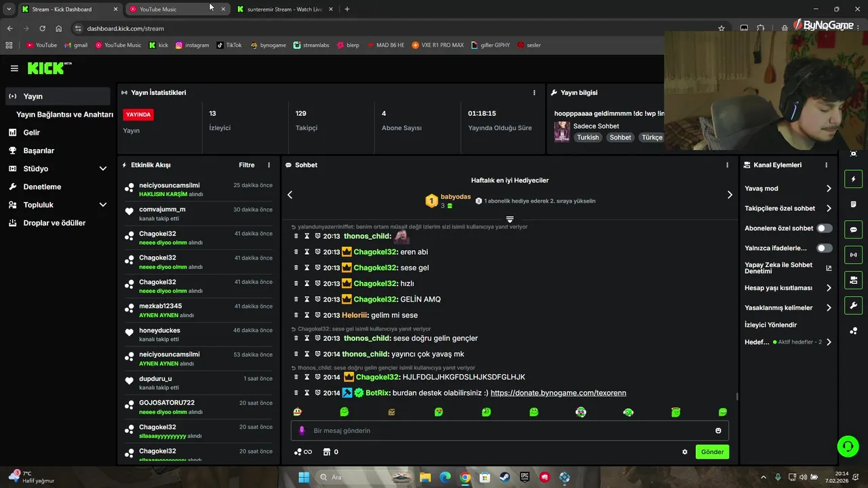The width and height of the screenshot is (868, 488).
Task: Open the streamlabs bookmark
Action: (x=311, y=45)
